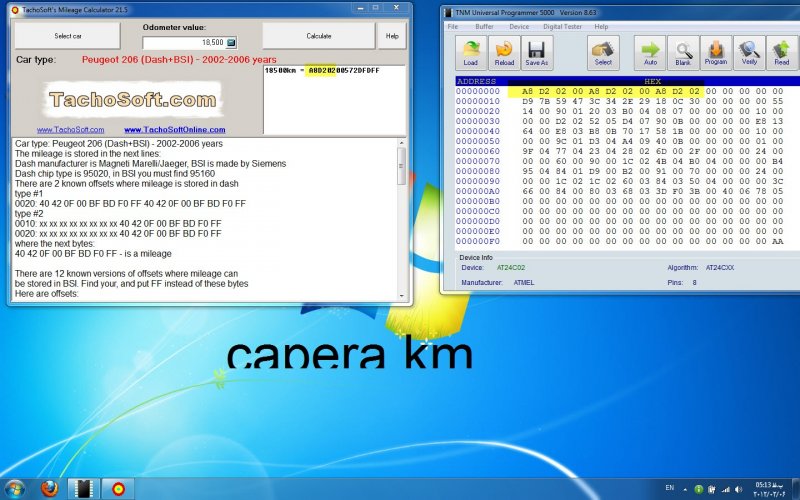Open the Digital Tester menu
Image resolution: width=800 pixels, height=500 pixels.
(x=562, y=27)
